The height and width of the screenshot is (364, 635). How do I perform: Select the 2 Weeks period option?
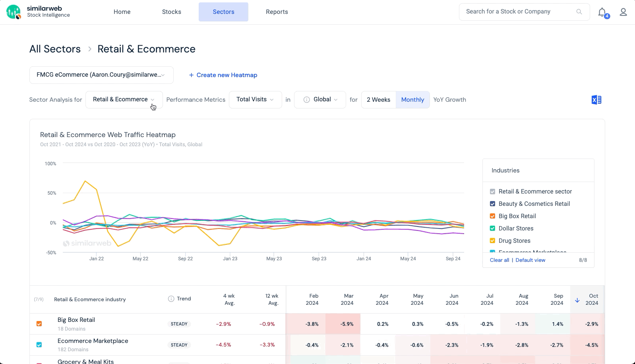pyautogui.click(x=378, y=100)
